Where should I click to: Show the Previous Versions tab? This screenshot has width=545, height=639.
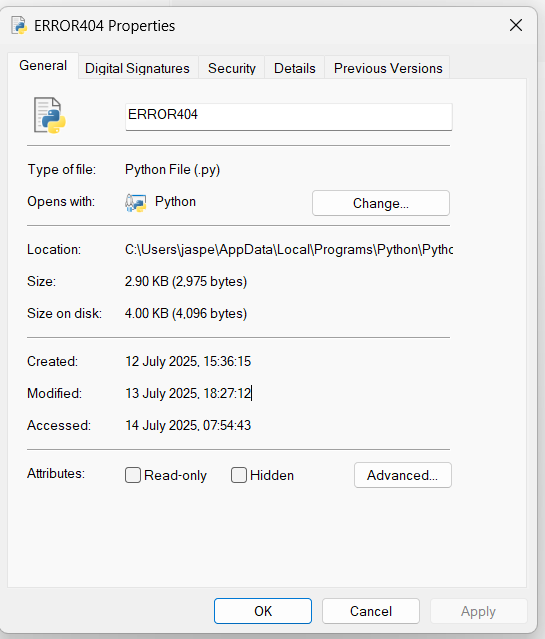[x=388, y=68]
